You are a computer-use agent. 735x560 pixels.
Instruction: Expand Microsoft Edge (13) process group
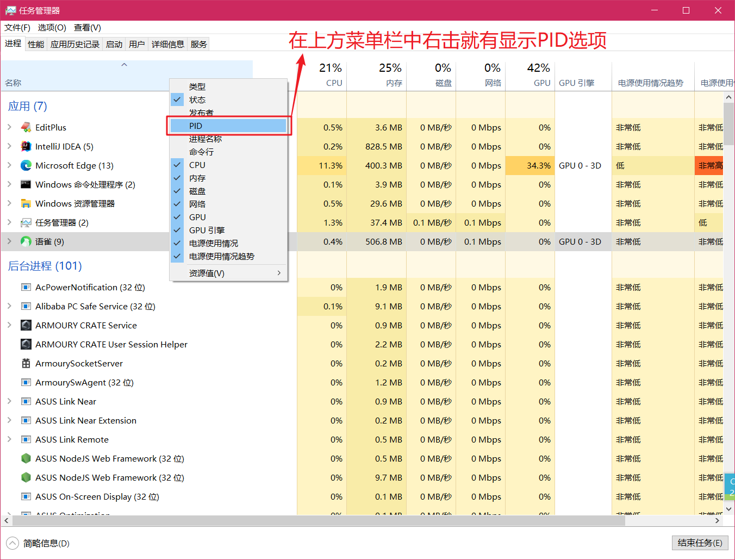9,165
